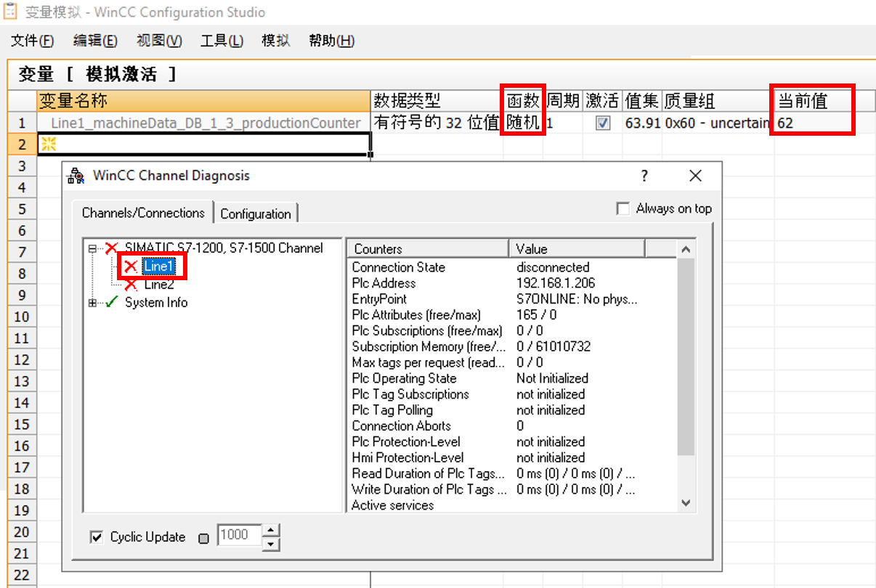Click the 0x60 - uncertain quality cell
The width and height of the screenshot is (876, 588).
718,123
